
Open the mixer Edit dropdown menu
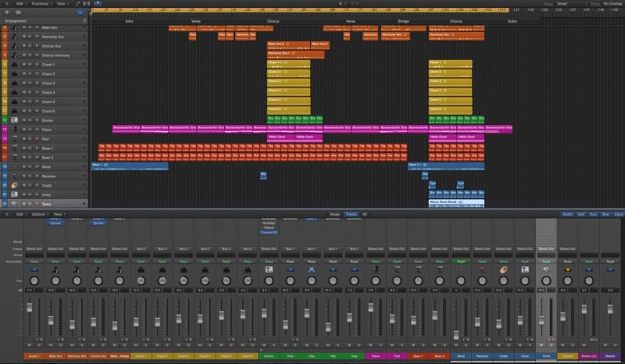[x=21, y=215]
